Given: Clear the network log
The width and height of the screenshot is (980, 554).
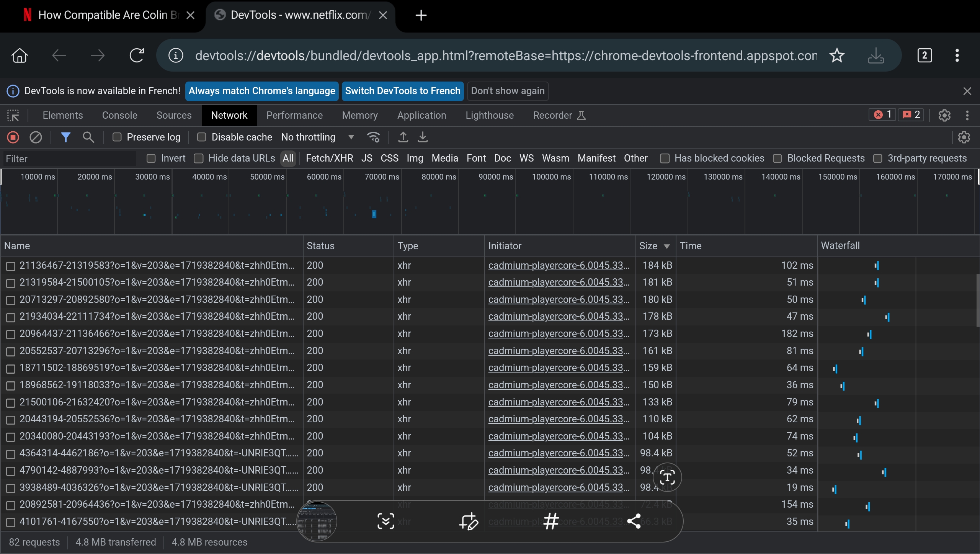Looking at the screenshot, I should [36, 137].
